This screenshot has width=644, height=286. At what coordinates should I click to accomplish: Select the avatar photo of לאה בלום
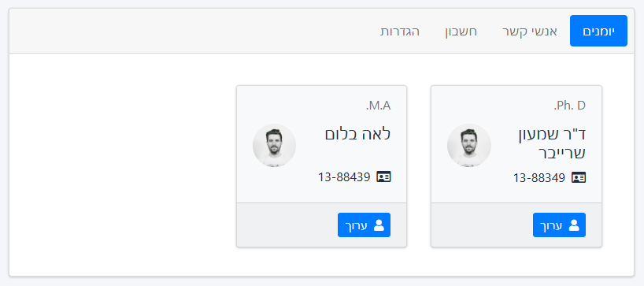274,146
